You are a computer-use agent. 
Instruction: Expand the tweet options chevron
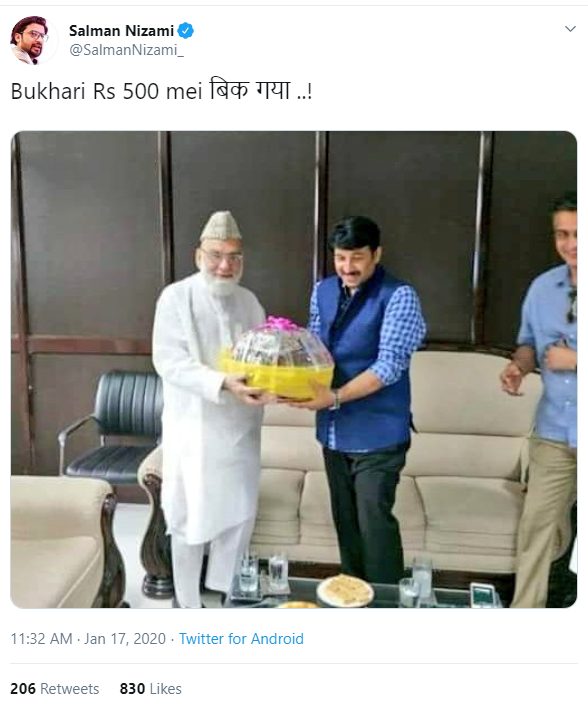570,29
